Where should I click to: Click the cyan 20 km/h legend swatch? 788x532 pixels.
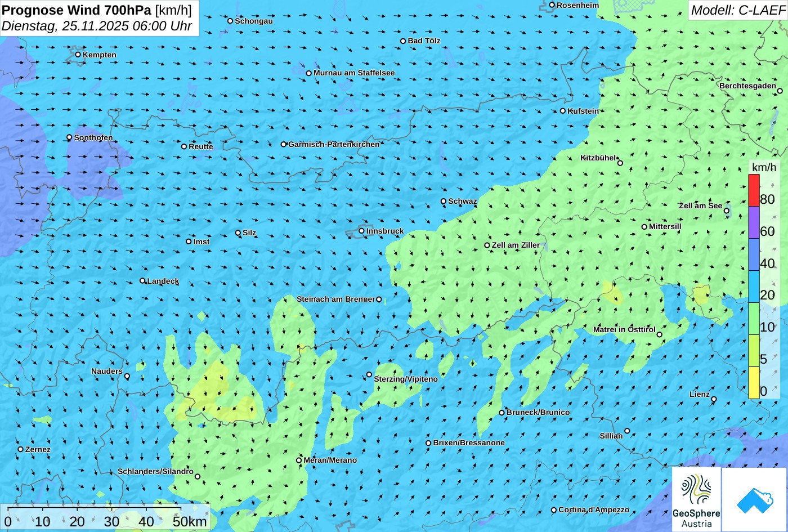pos(754,287)
